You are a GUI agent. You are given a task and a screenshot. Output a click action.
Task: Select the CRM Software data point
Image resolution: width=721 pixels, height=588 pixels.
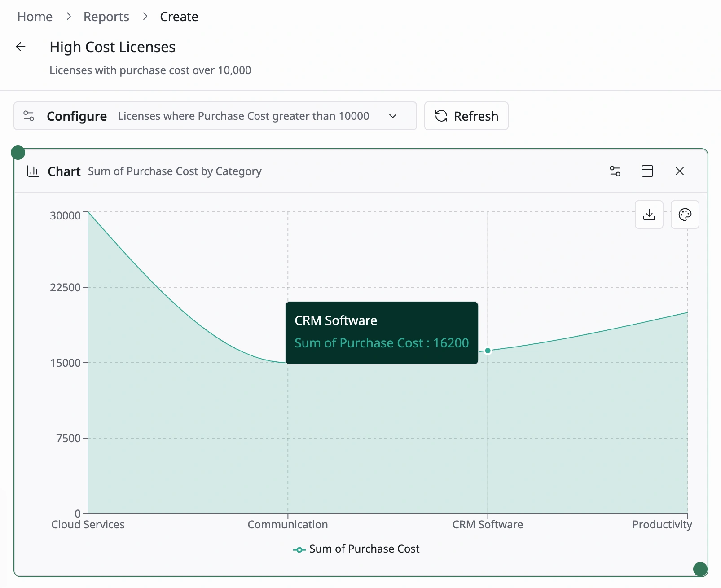[488, 351]
